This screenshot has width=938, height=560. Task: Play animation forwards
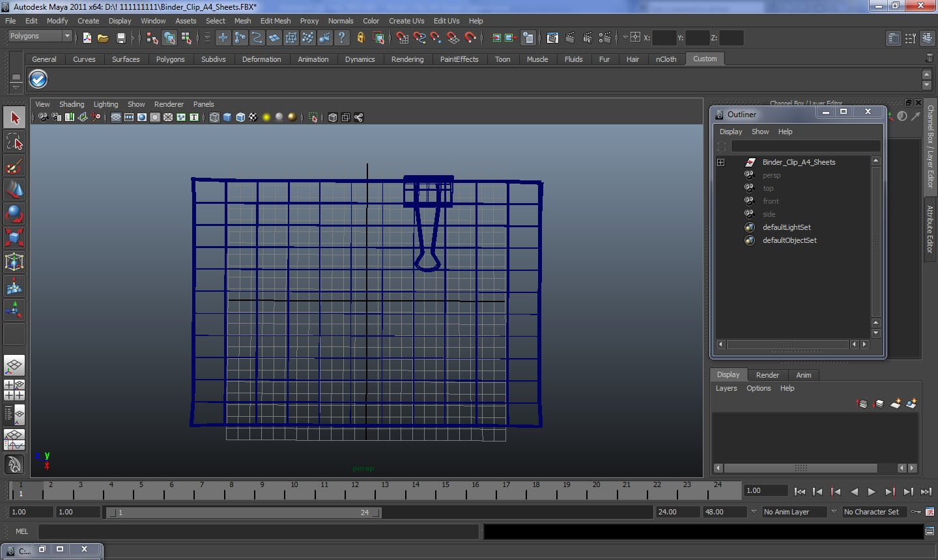click(872, 492)
